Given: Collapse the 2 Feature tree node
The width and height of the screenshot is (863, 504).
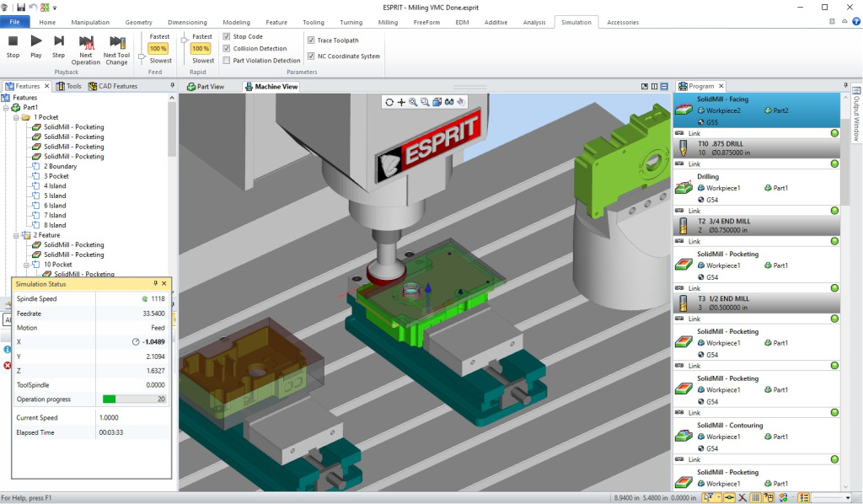Looking at the screenshot, I should (16, 235).
